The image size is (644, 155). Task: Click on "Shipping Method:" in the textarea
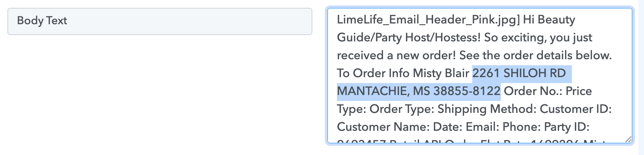[487, 109]
